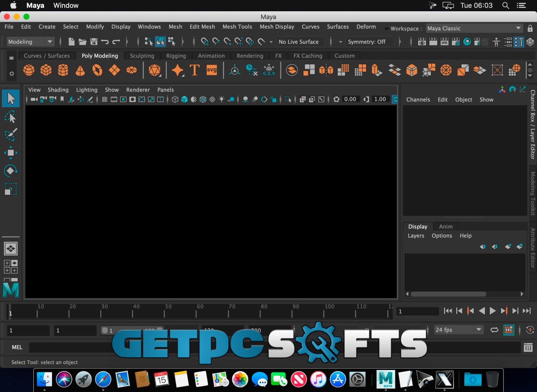This screenshot has width=537, height=392.
Task: Click the New Scene file icon
Action: (71, 42)
